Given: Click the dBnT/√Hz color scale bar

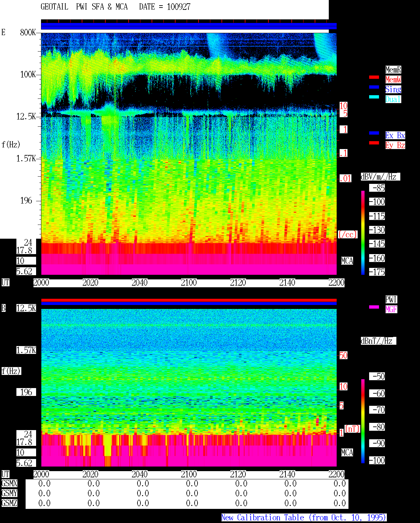Looking at the screenshot, I should (363, 421).
